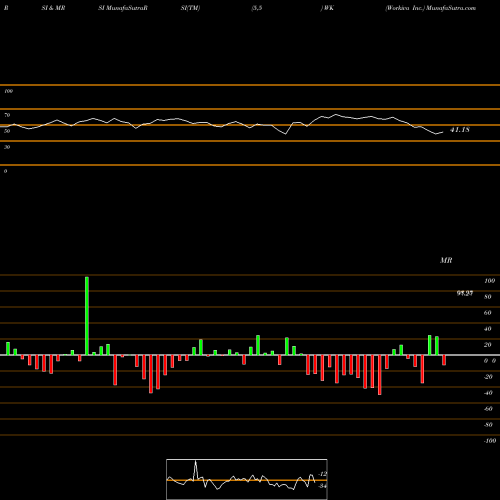The image size is (500, 500).
Task: Click the RSI axis label 0
Action: [5, 171]
